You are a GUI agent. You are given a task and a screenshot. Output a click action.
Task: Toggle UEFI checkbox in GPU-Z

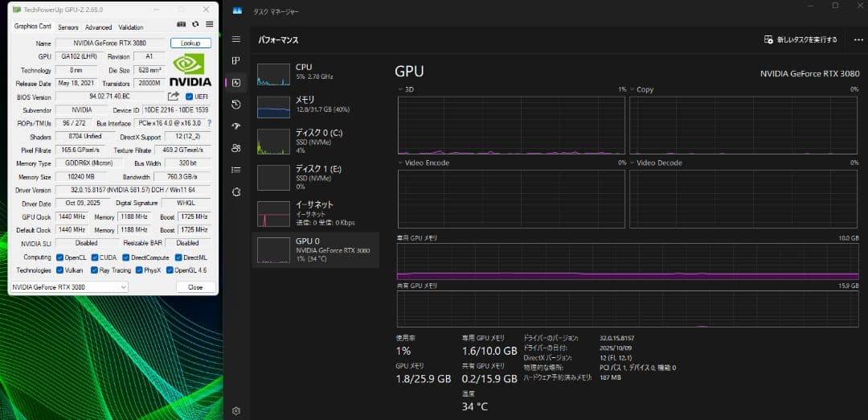click(x=190, y=97)
